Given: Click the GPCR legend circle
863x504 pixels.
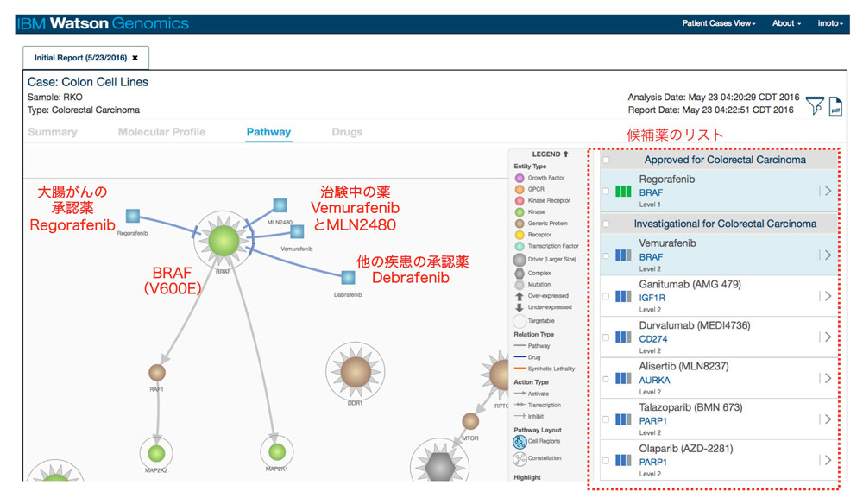Looking at the screenshot, I should (x=519, y=189).
